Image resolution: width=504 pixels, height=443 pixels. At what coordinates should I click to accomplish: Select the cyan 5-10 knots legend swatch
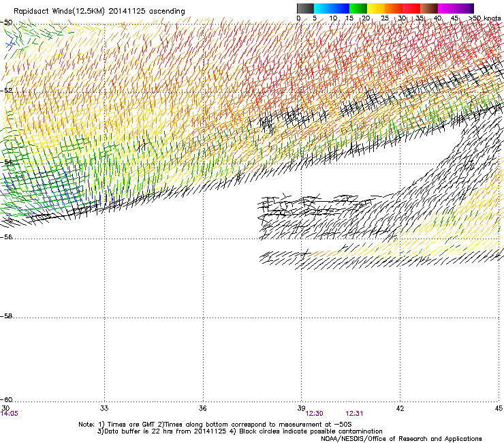tap(323, 8)
